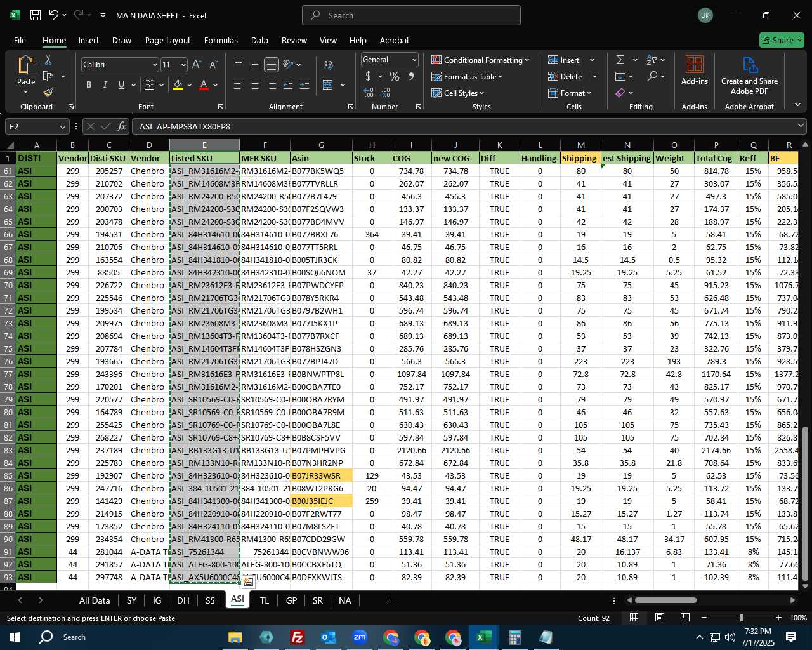Screen dimensions: 812x650
Task: Click the Wrap Text icon
Action: click(329, 64)
